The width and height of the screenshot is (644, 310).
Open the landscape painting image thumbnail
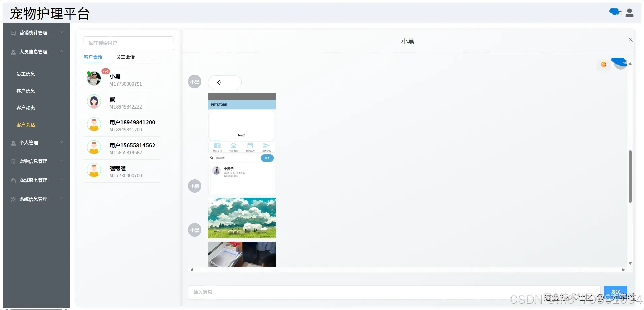(242, 218)
